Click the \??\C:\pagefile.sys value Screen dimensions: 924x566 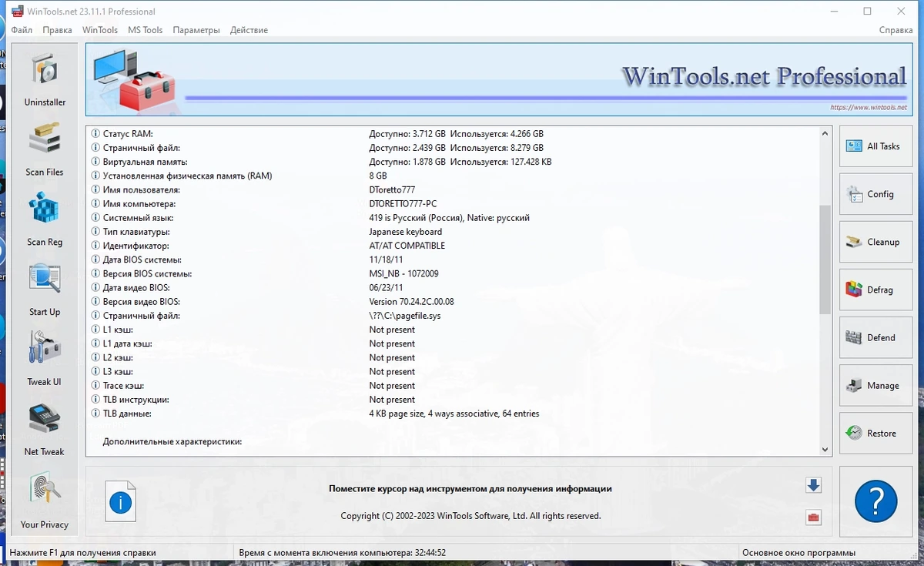tap(405, 316)
